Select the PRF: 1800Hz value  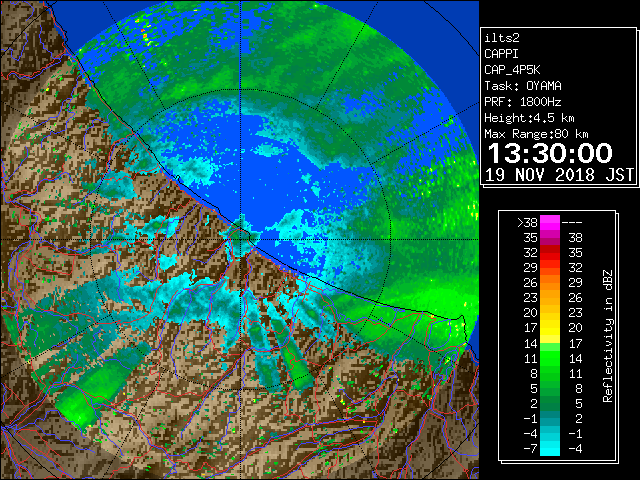[523, 102]
